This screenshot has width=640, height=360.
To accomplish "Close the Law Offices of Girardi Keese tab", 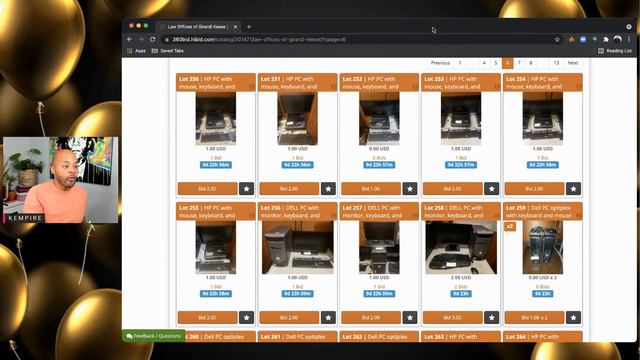I will tap(235, 27).
